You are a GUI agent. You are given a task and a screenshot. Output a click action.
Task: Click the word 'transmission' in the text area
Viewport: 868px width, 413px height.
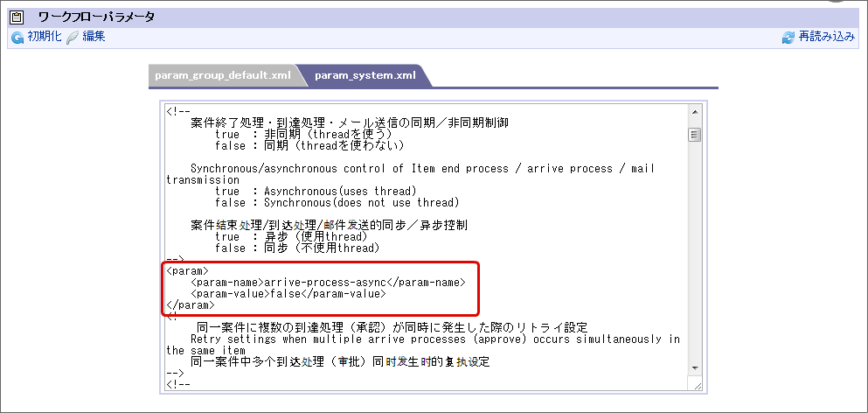click(x=202, y=180)
